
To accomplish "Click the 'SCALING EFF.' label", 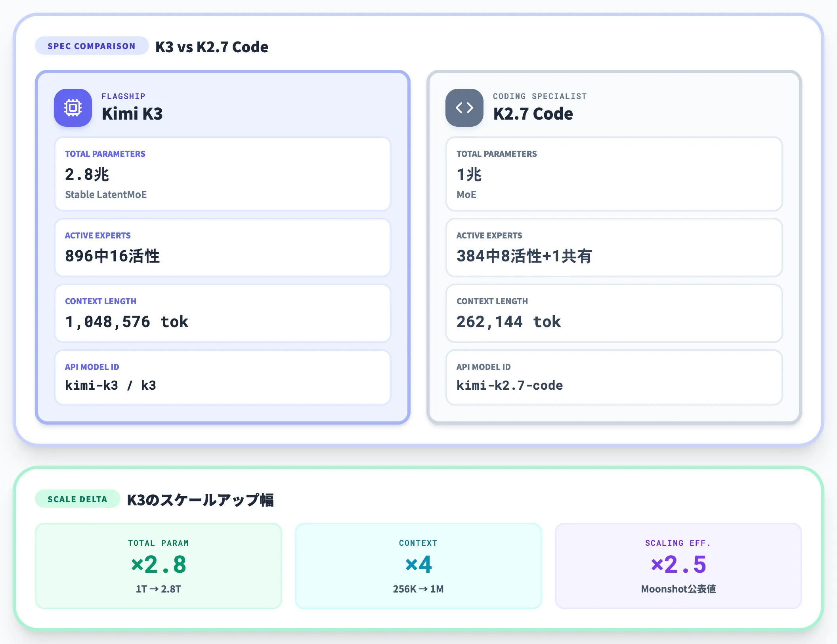I will point(678,543).
